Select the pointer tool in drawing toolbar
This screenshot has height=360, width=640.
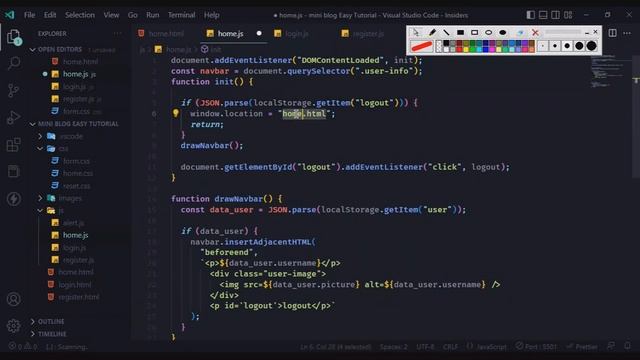tap(416, 32)
